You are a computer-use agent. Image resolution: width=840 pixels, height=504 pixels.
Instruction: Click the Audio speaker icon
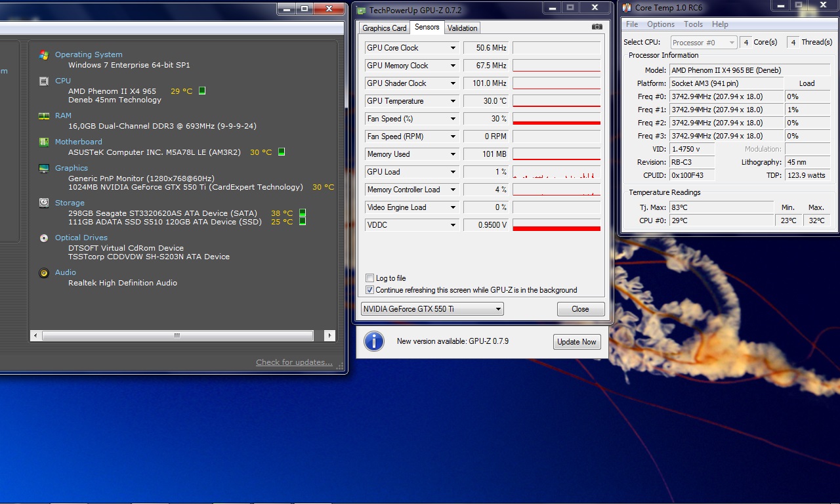click(x=44, y=272)
